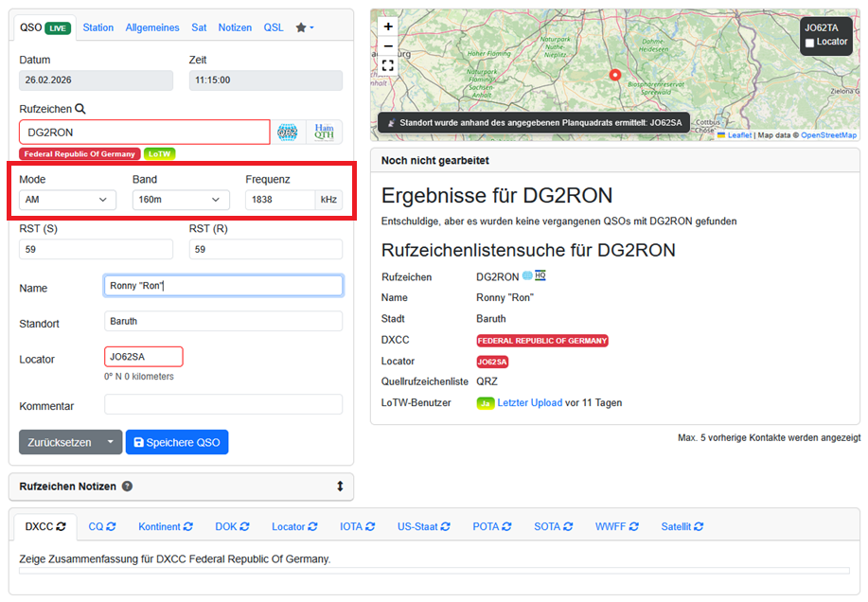Toggle map fullscreen view
This screenshot has height=602, width=868.
(388, 65)
